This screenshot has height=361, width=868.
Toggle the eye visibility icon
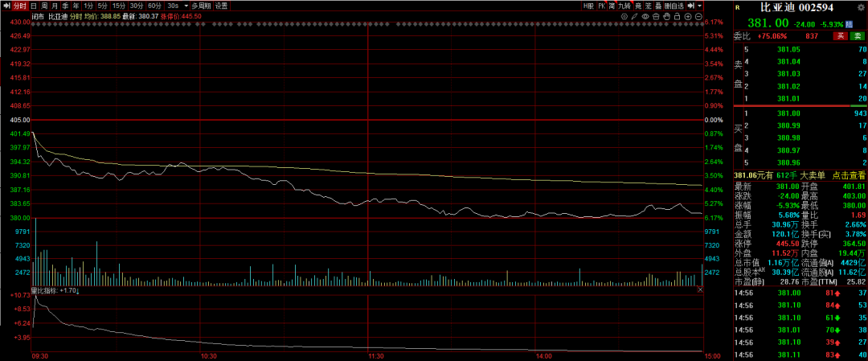point(645,17)
